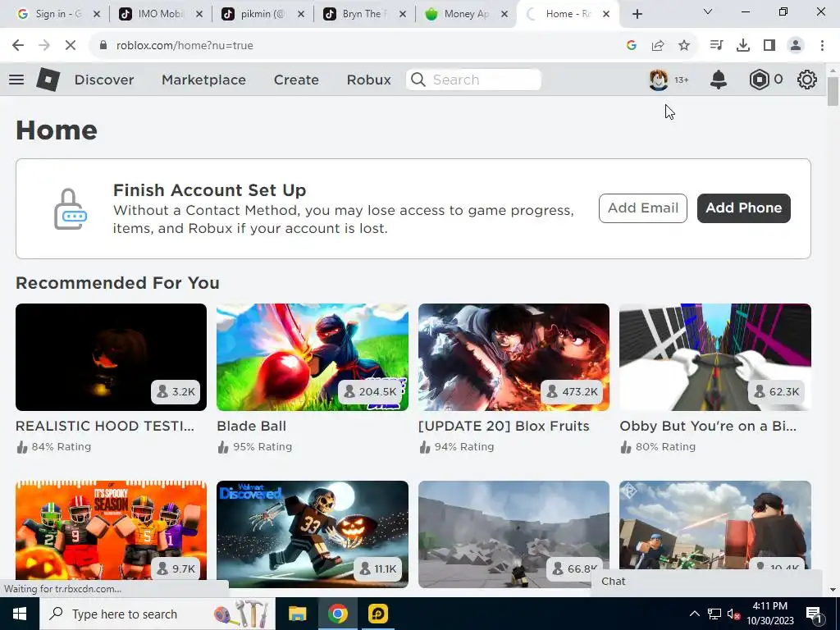Screen dimensions: 840x630
Task: Open the Discover page
Action: click(104, 80)
